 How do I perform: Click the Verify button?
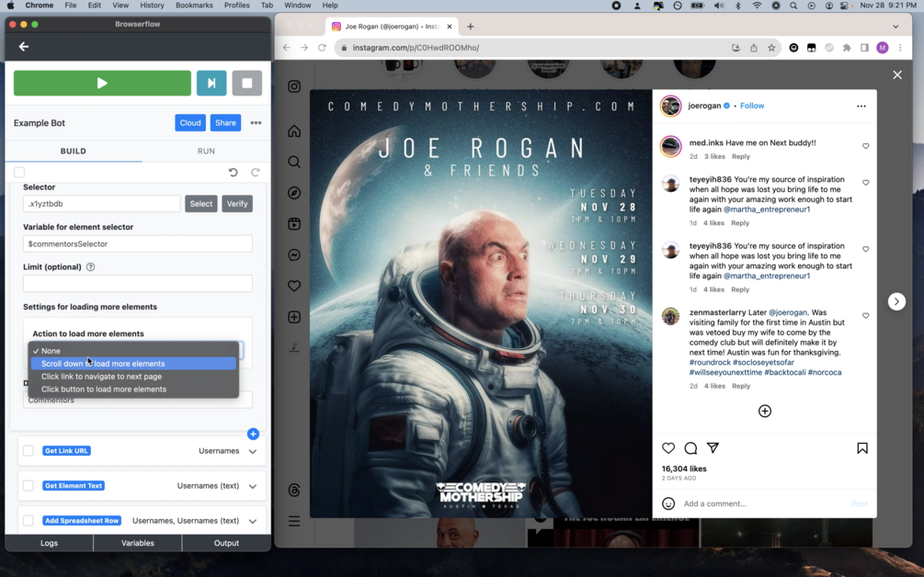[x=237, y=204]
